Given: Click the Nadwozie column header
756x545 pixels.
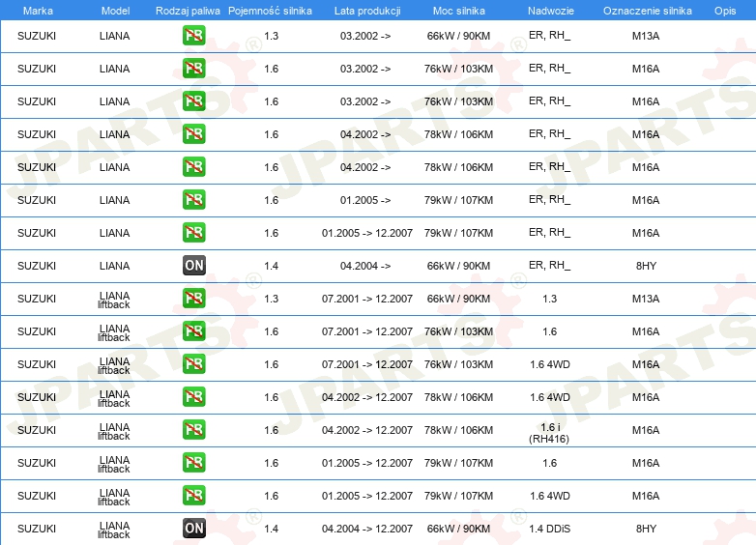Looking at the screenshot, I should click(551, 11).
